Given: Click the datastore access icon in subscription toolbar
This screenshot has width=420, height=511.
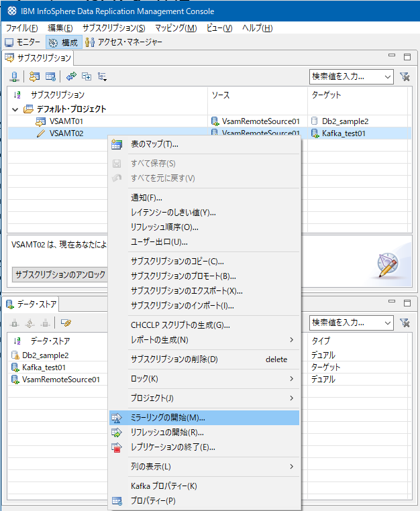Looking at the screenshot, I should coord(14,76).
